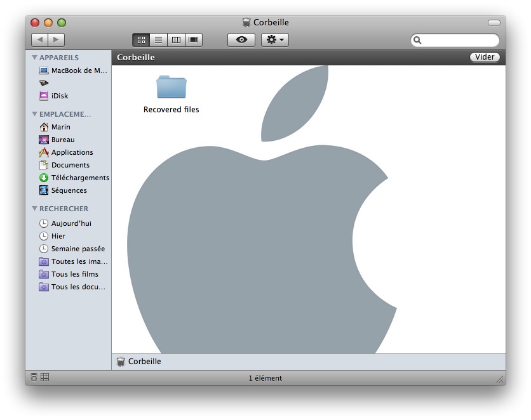
Task: Click the search field
Action: click(x=455, y=40)
